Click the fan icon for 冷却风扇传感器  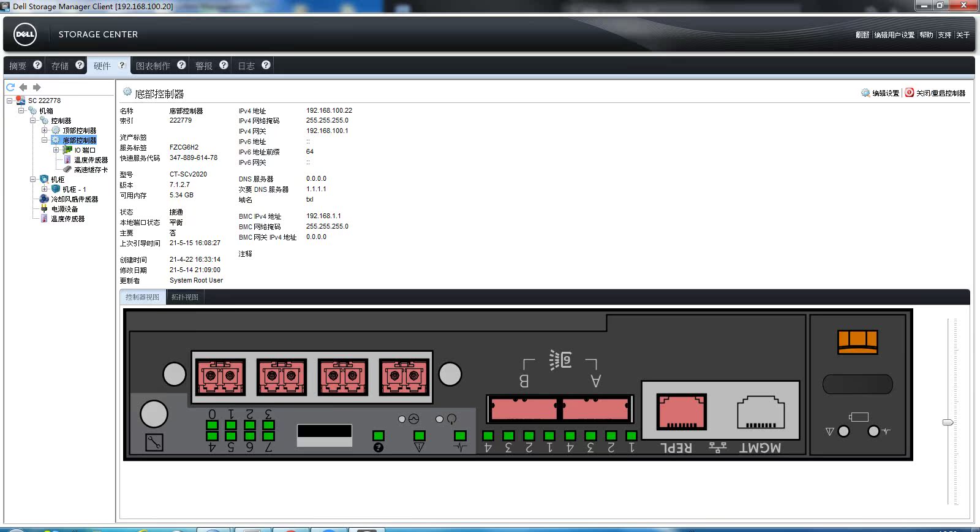click(x=44, y=199)
